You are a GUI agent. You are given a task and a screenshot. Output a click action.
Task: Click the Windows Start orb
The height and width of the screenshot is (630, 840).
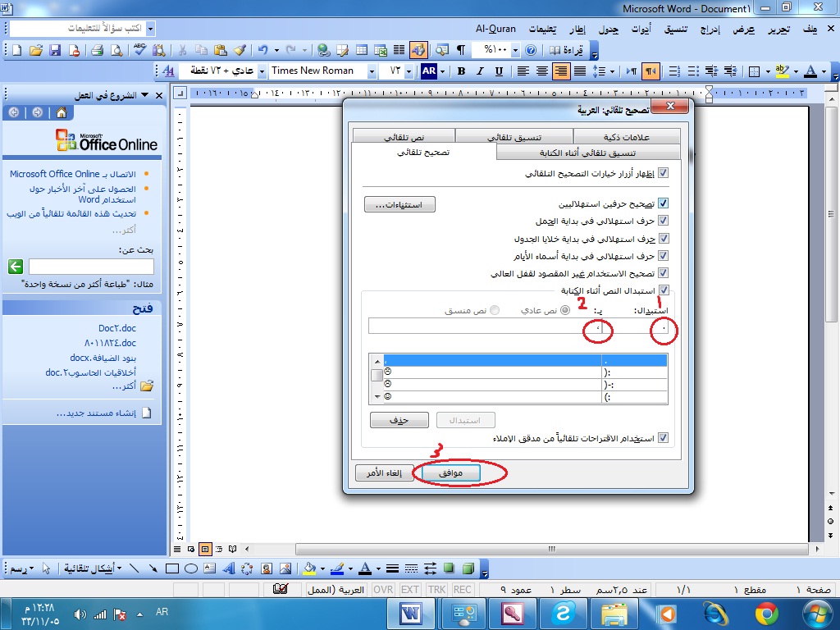click(817, 614)
